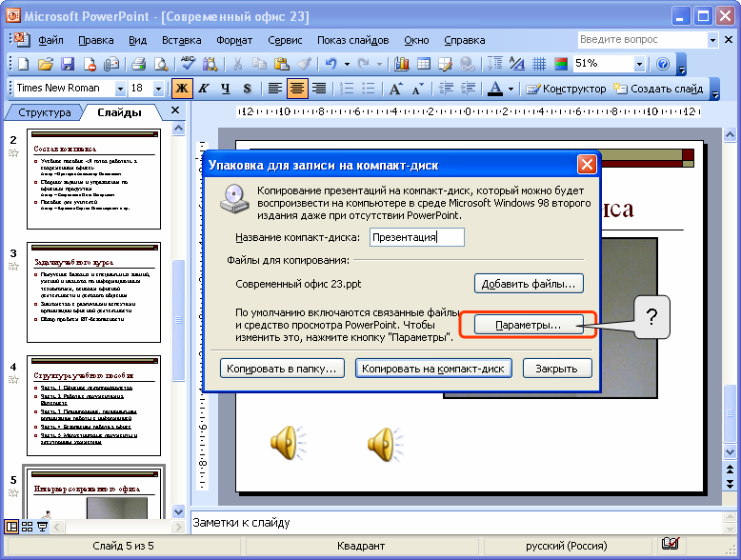Click the first speaker sound icon on slide

coord(288,443)
